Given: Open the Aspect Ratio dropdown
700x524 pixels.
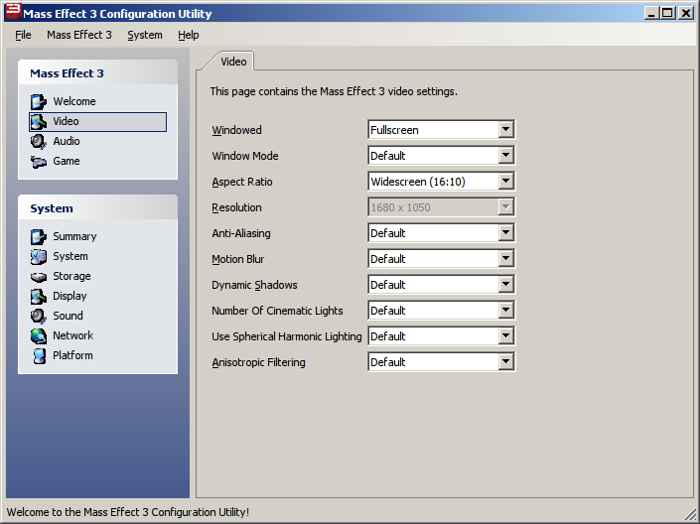Looking at the screenshot, I should click(x=441, y=182).
